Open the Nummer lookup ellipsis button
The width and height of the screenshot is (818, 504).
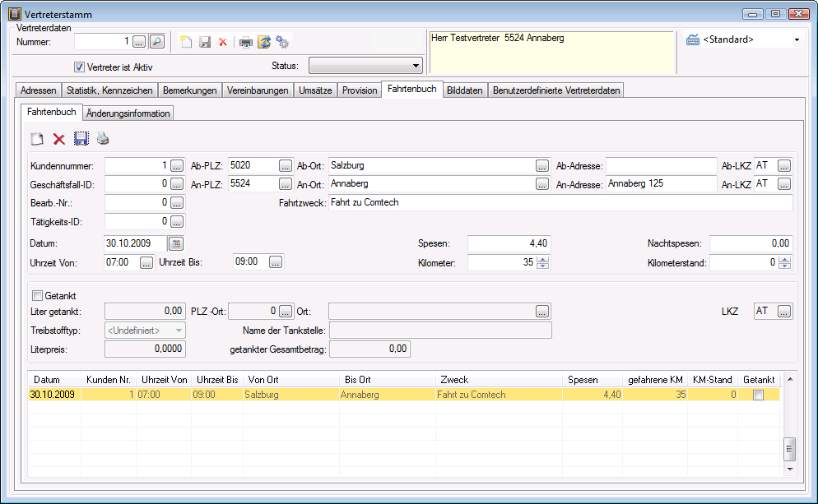point(139,42)
